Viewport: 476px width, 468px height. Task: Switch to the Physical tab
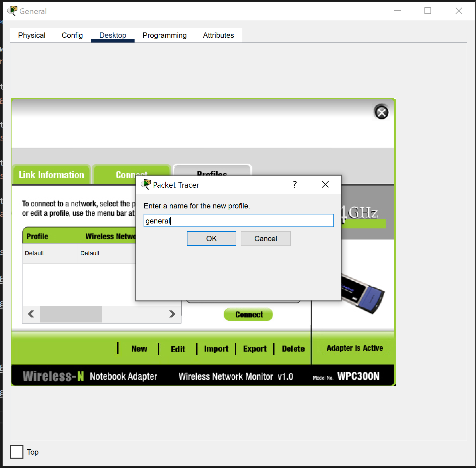(x=31, y=35)
